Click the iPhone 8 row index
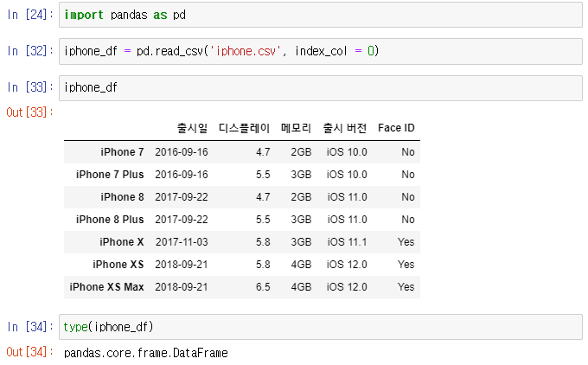This screenshot has width=588, height=365. tap(122, 197)
